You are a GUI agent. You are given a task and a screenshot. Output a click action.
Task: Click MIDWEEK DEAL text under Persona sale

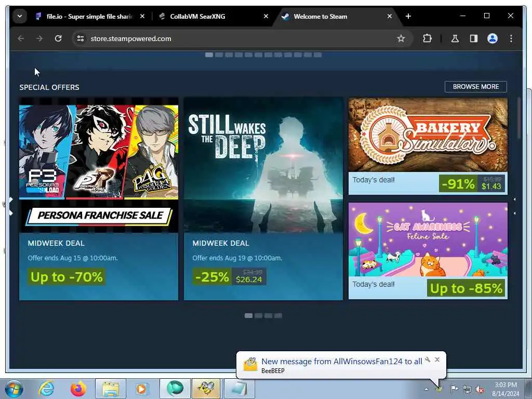[x=56, y=243]
